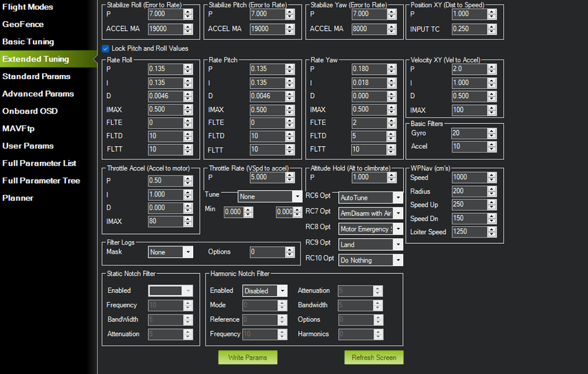The height and width of the screenshot is (374, 588).
Task: Decrease WPNav Loiter Speed using down arrow
Action: coord(492,234)
